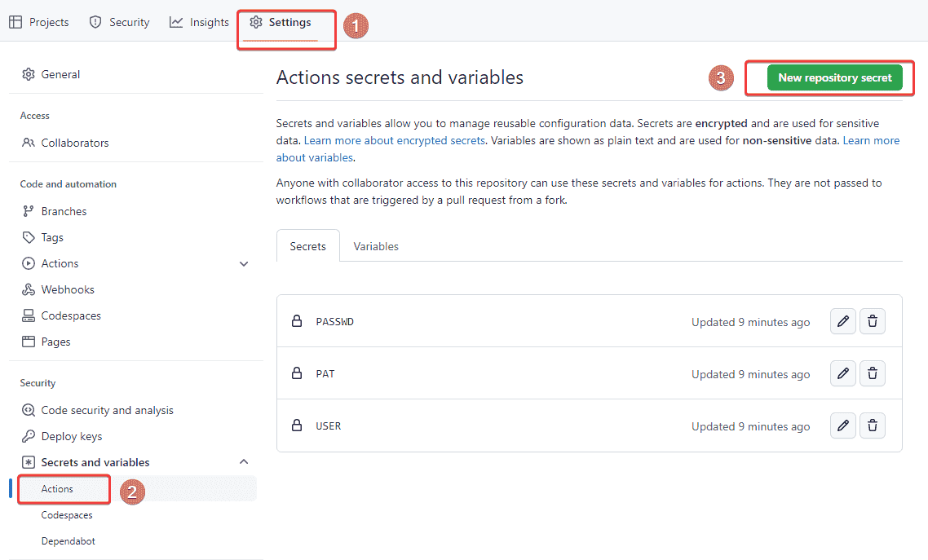Open the Security tab in the top navigation

[x=119, y=22]
